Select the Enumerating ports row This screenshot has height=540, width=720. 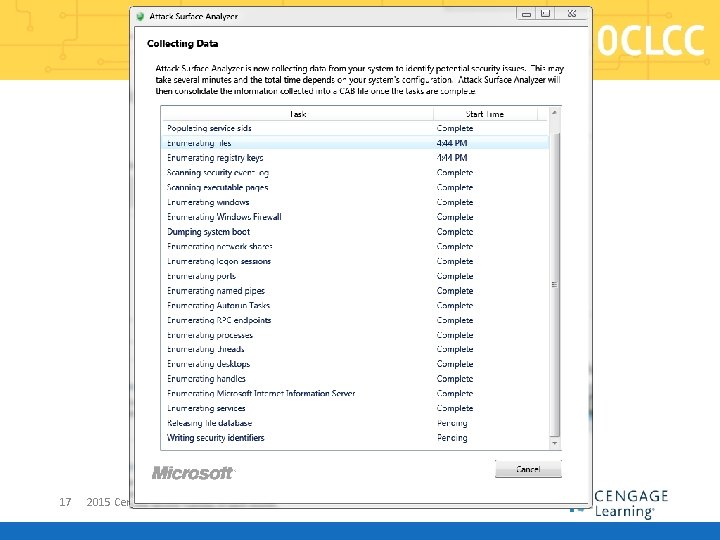pyautogui.click(x=355, y=276)
